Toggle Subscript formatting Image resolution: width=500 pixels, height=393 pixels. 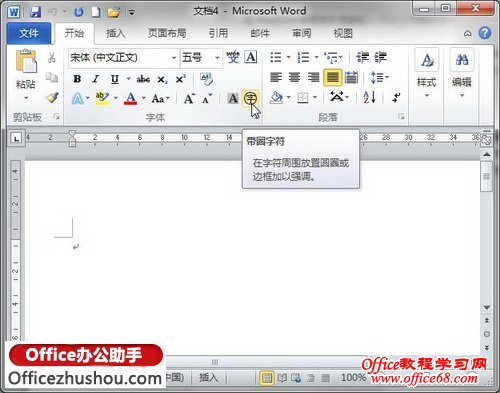pyautogui.click(x=162, y=79)
